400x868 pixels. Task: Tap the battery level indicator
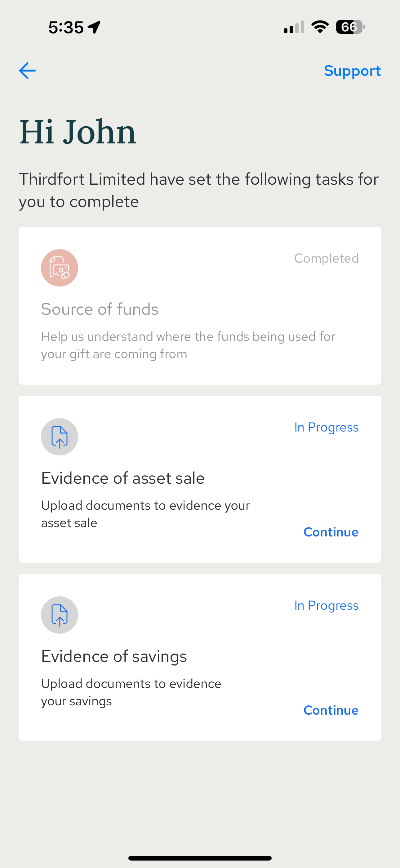350,27
